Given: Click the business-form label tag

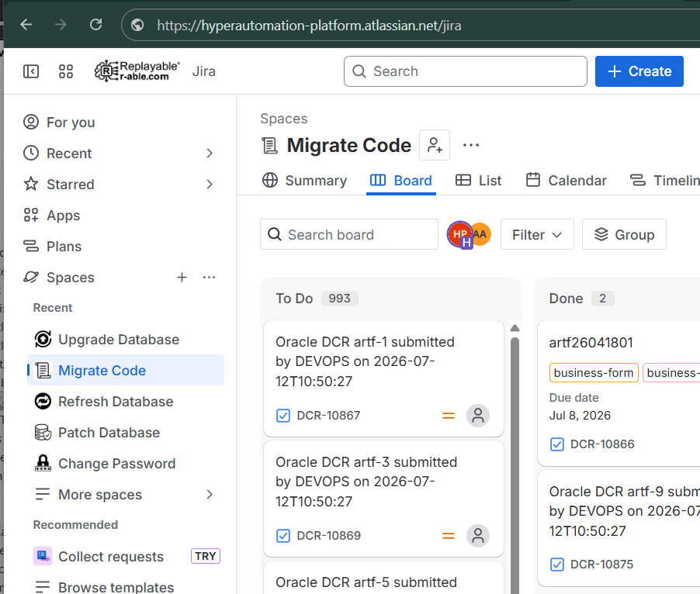Looking at the screenshot, I should [594, 373].
